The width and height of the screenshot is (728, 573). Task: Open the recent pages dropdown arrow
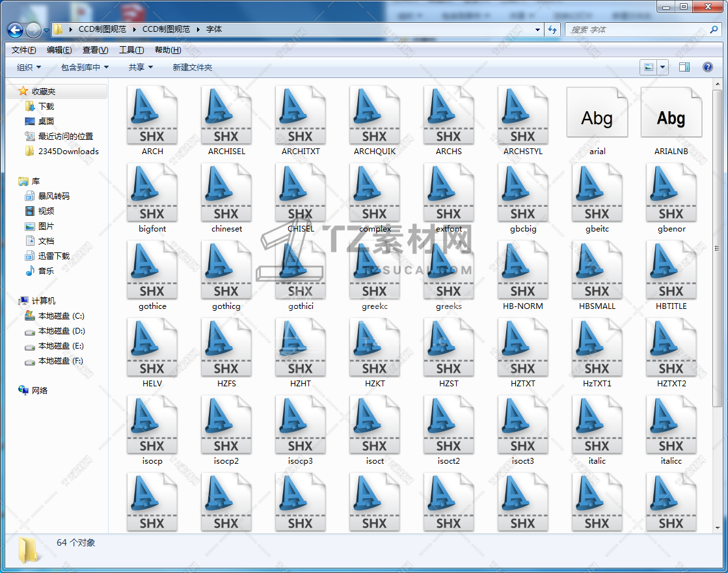[x=46, y=31]
